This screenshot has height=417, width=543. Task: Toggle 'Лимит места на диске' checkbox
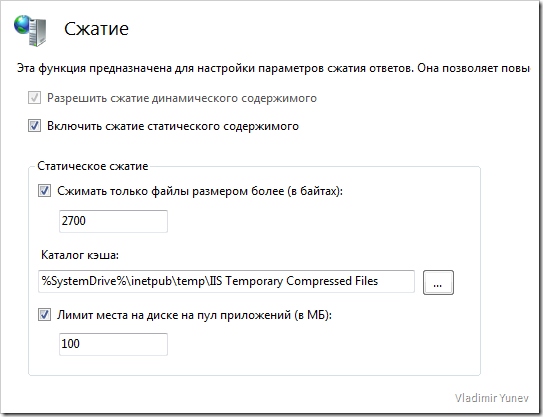(x=44, y=315)
